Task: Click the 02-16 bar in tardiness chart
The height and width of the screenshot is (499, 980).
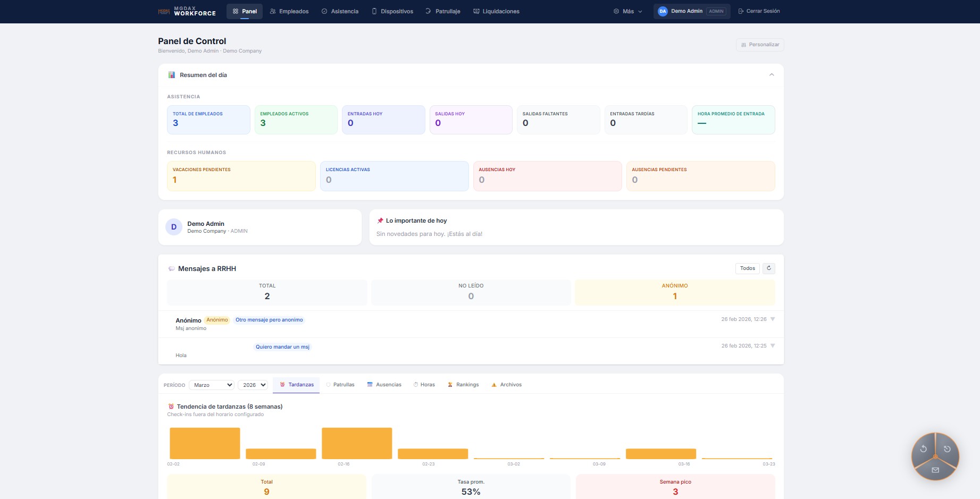Action: click(x=356, y=443)
